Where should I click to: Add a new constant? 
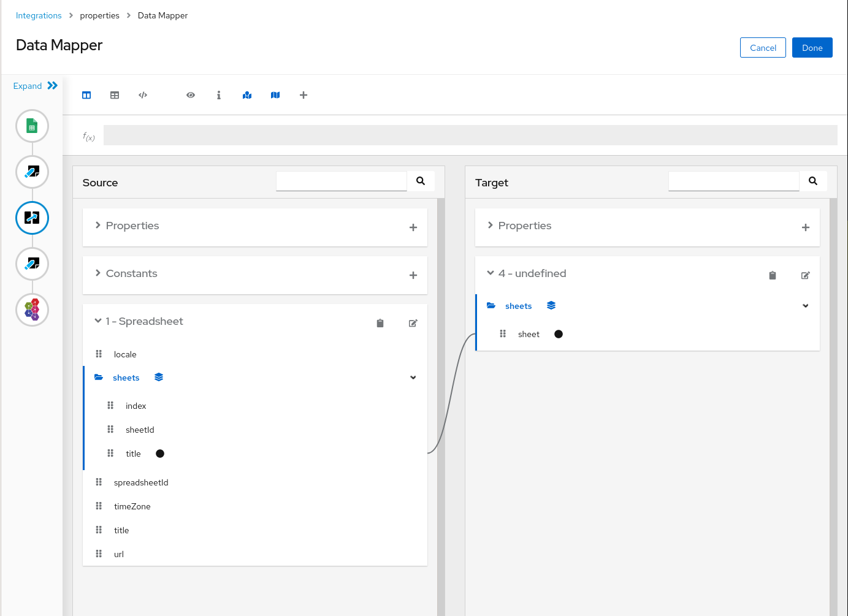(413, 275)
